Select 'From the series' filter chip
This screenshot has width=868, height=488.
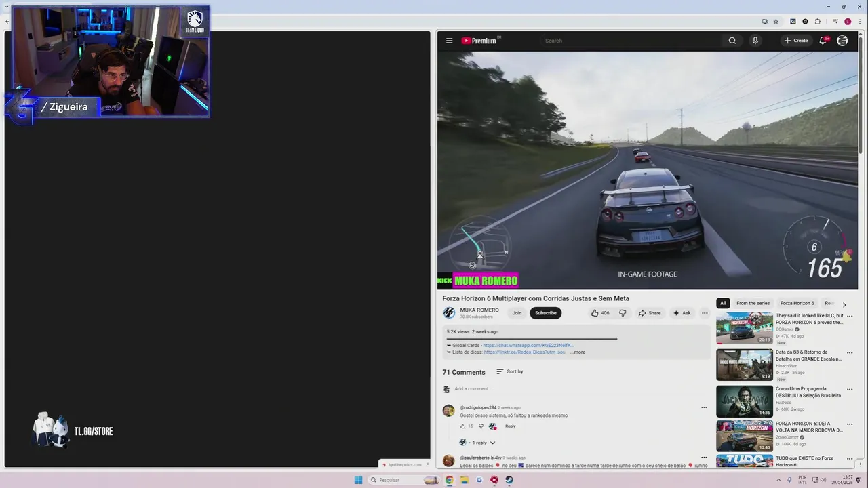point(753,303)
